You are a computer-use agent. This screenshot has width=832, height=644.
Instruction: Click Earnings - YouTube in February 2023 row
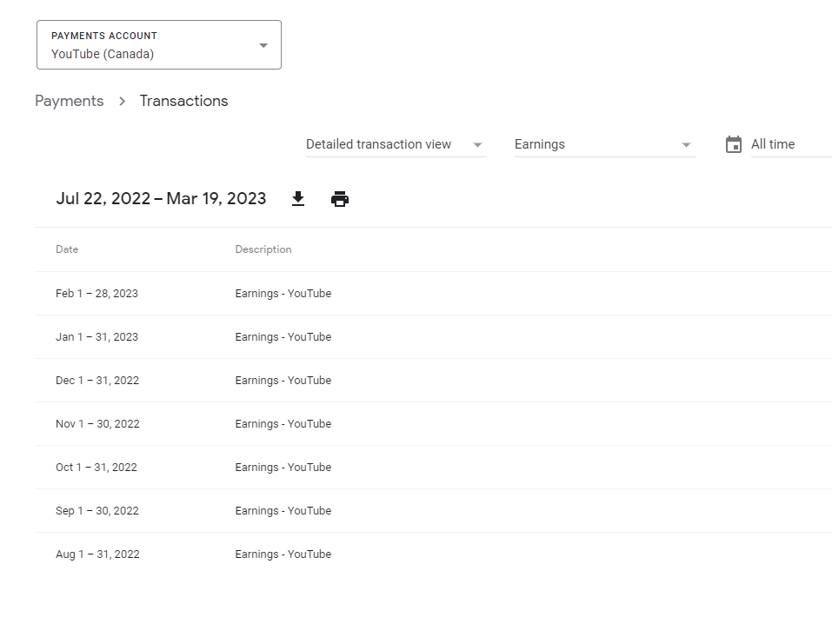(x=283, y=294)
